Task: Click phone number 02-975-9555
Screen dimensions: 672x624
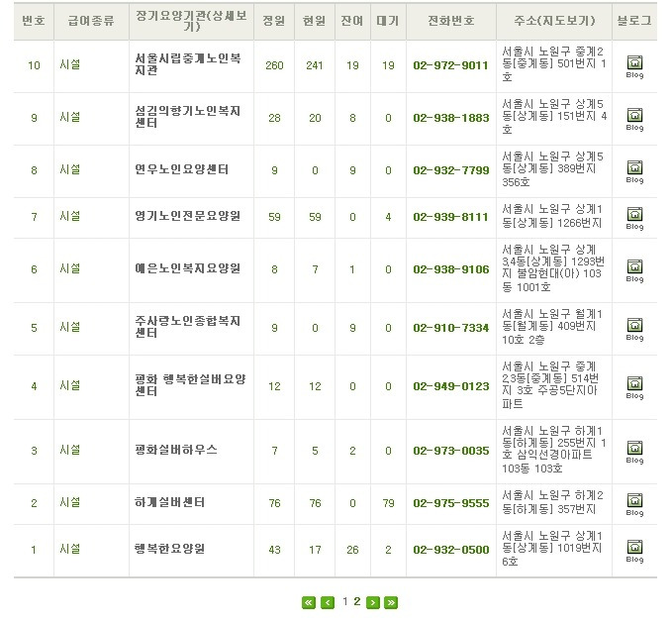Action: pyautogui.click(x=451, y=503)
